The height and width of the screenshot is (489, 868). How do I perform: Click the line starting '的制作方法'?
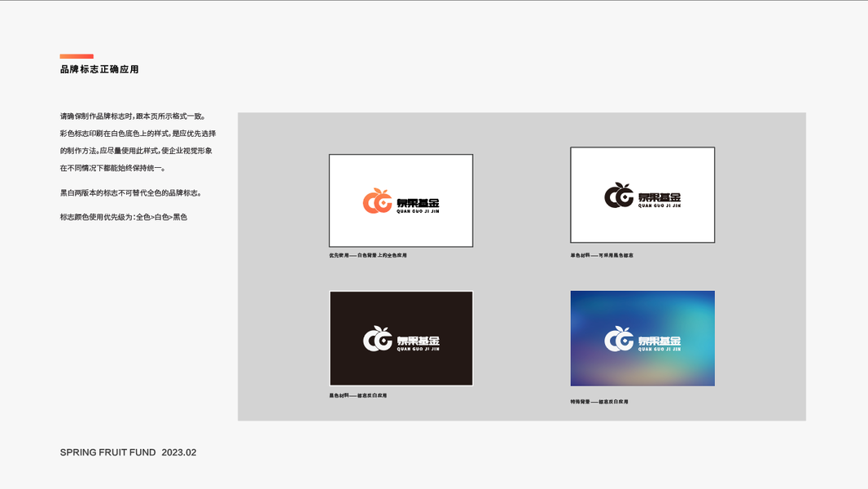click(x=136, y=151)
